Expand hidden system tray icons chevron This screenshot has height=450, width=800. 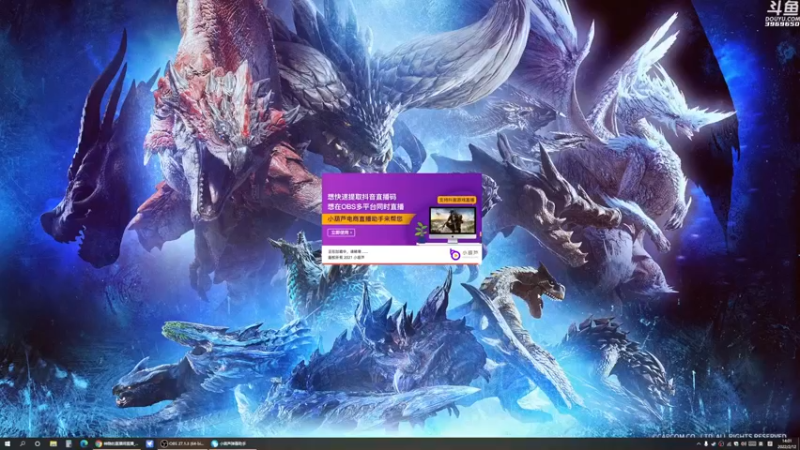pos(699,444)
